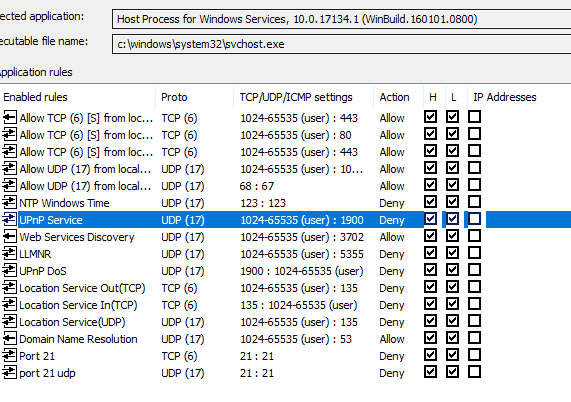Toggle the L checkbox for UPnP Service
571x402 pixels.
(x=452, y=219)
